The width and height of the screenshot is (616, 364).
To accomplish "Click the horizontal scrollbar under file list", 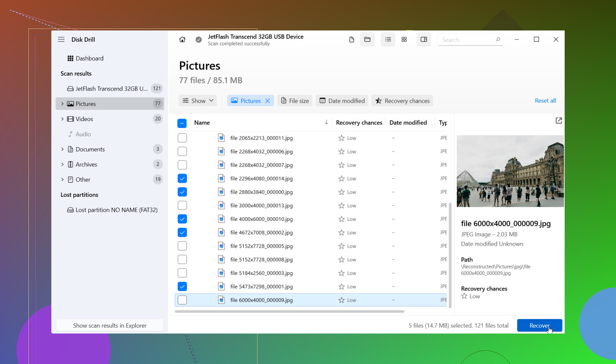I will coord(290,311).
